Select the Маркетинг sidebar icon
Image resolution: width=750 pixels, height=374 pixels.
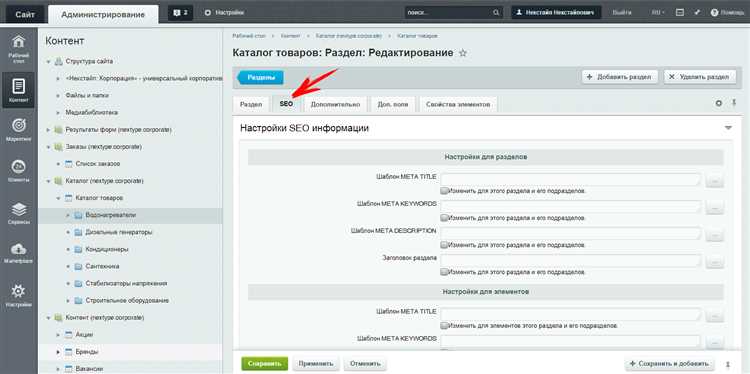pyautogui.click(x=19, y=130)
